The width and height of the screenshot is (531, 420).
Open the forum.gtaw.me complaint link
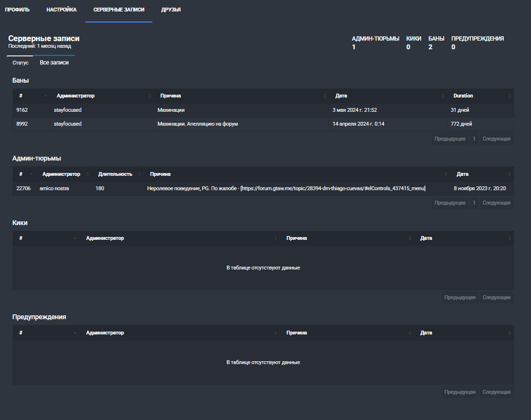[333, 188]
